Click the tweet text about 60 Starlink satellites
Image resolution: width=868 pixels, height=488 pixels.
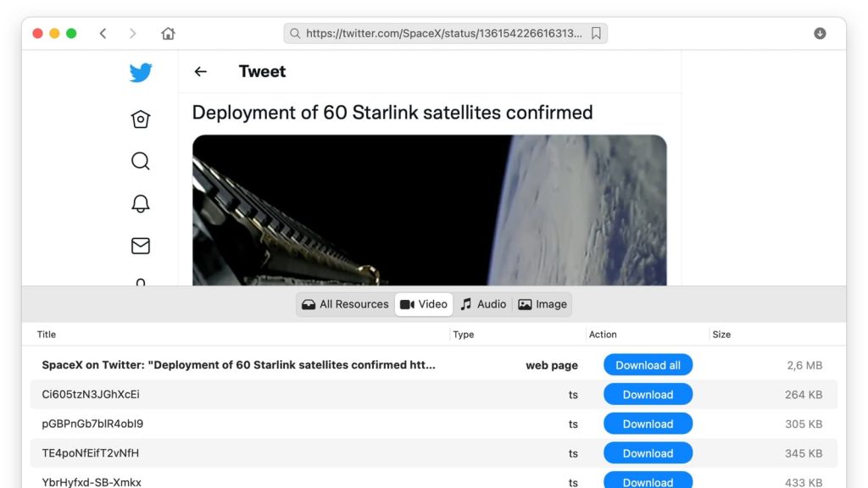pyautogui.click(x=392, y=113)
